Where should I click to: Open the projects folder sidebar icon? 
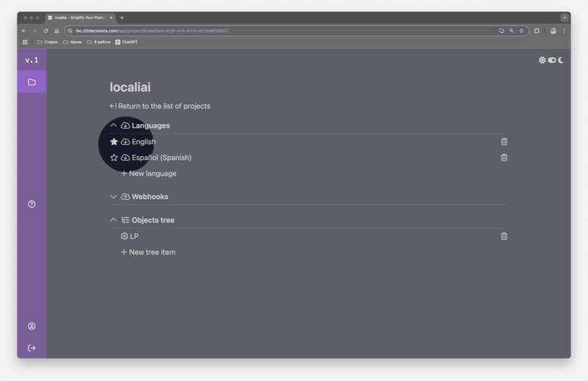pyautogui.click(x=32, y=81)
